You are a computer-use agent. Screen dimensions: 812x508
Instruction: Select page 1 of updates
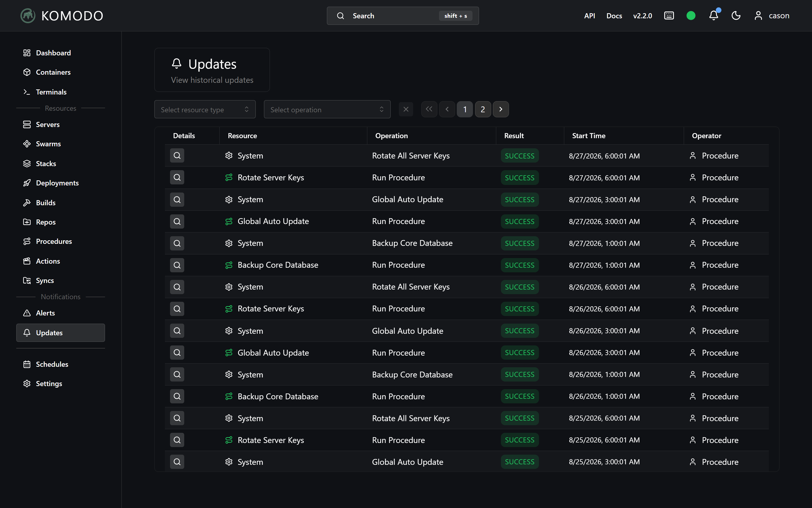[465, 109]
